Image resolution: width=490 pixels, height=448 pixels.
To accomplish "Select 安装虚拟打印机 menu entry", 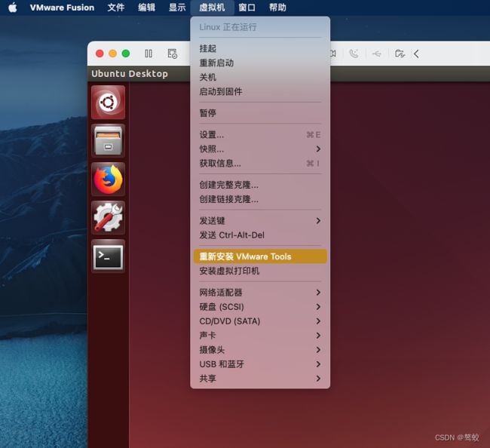I will [x=260, y=271].
